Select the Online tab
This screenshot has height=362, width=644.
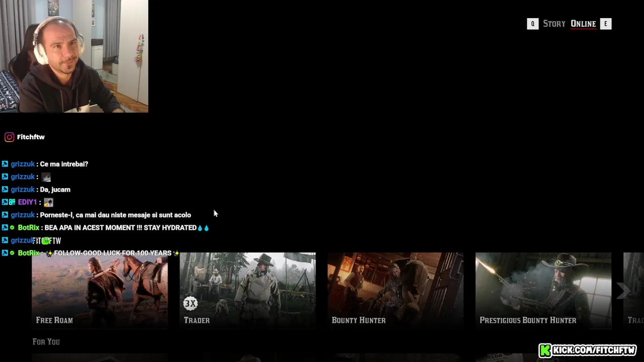[583, 24]
